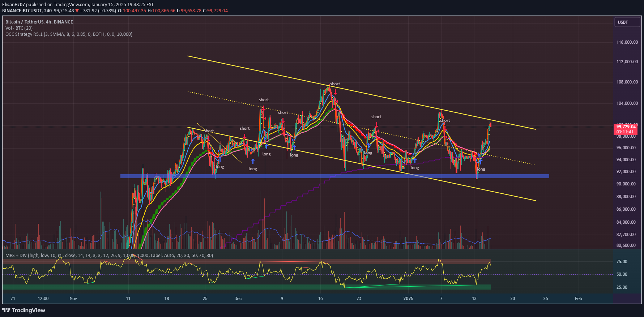Click the 82,200.00 volume axis label

[626, 235]
